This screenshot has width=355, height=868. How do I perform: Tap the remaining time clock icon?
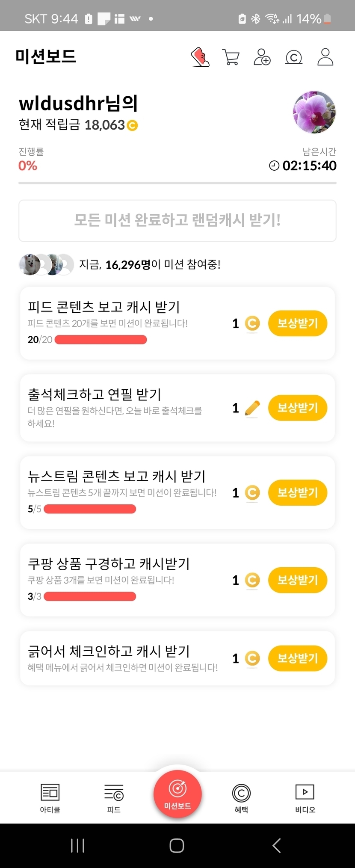point(274,166)
